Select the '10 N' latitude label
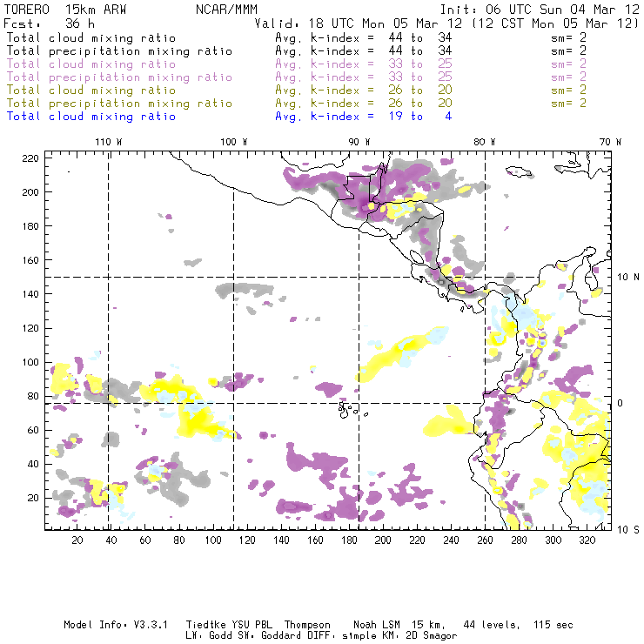644x644 pixels. [628, 278]
